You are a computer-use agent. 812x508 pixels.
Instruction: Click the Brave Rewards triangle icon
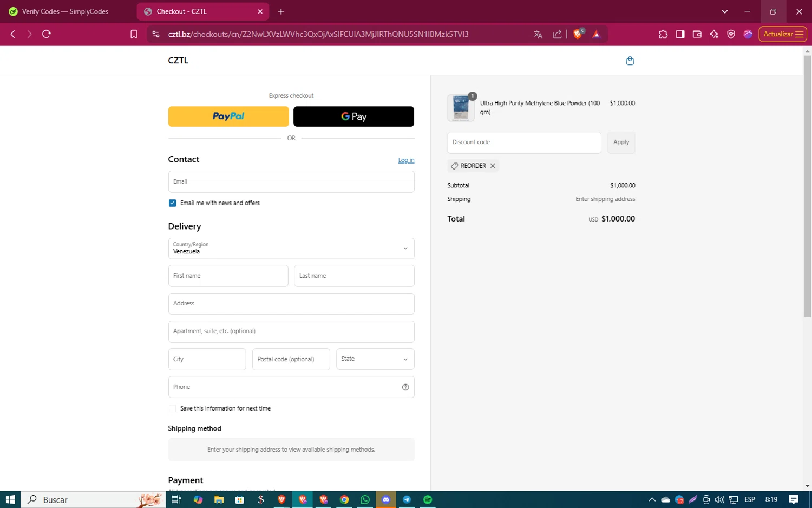tap(597, 34)
